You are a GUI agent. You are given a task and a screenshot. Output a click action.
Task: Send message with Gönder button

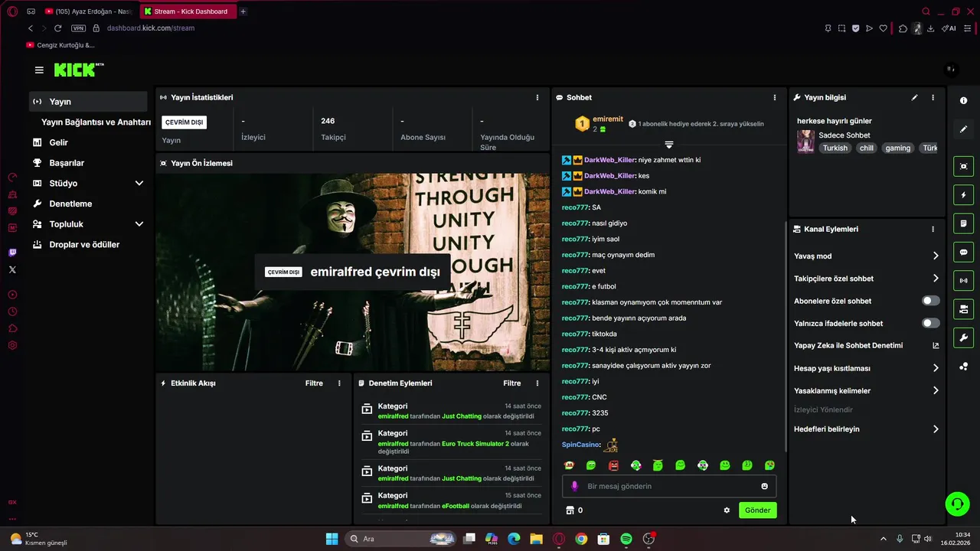757,510
